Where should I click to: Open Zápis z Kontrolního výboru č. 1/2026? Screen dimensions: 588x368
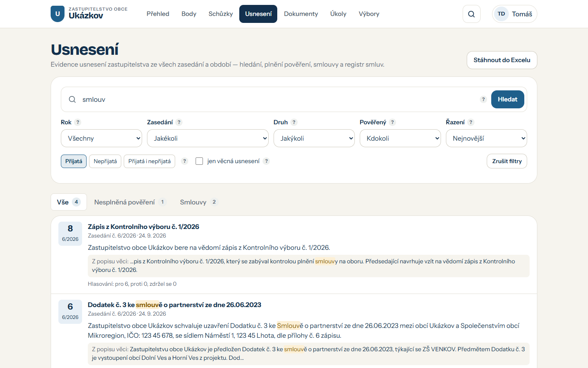point(143,227)
